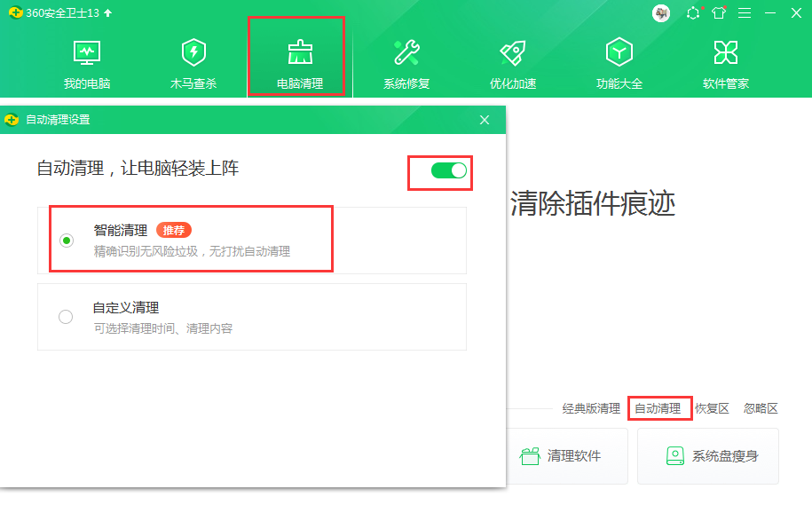Turn off the 自动清理 toggle switch
Screen dimensions: 812x513
tap(449, 170)
